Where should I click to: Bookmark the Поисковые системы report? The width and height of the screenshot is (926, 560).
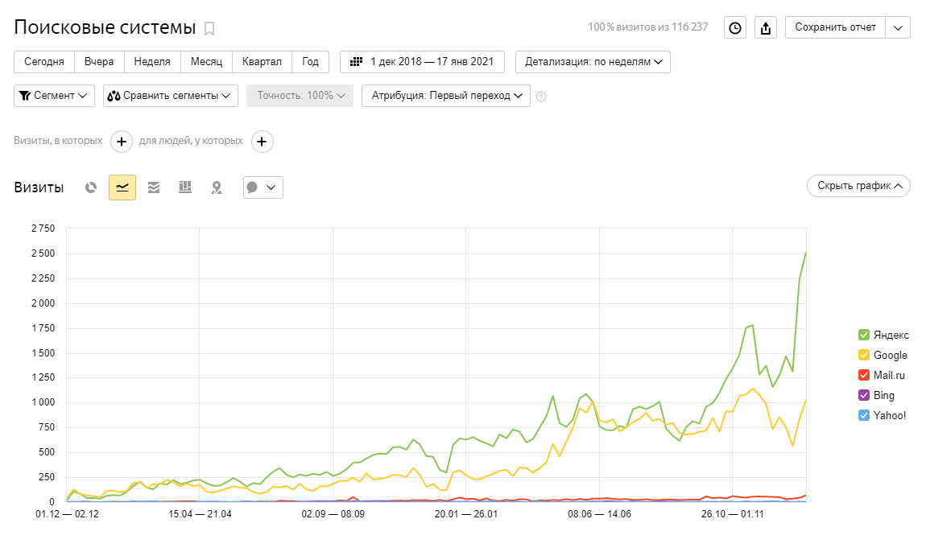(209, 29)
